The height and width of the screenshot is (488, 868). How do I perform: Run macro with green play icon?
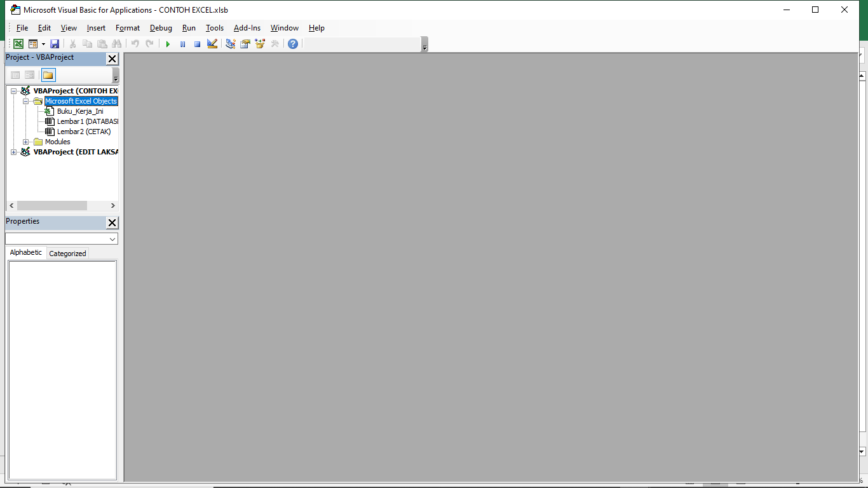(168, 44)
